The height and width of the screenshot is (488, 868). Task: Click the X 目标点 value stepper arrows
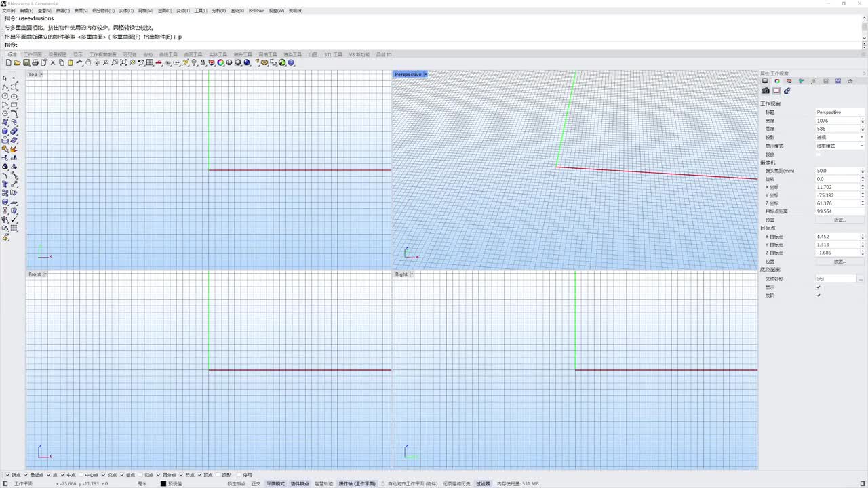pyautogui.click(x=863, y=237)
